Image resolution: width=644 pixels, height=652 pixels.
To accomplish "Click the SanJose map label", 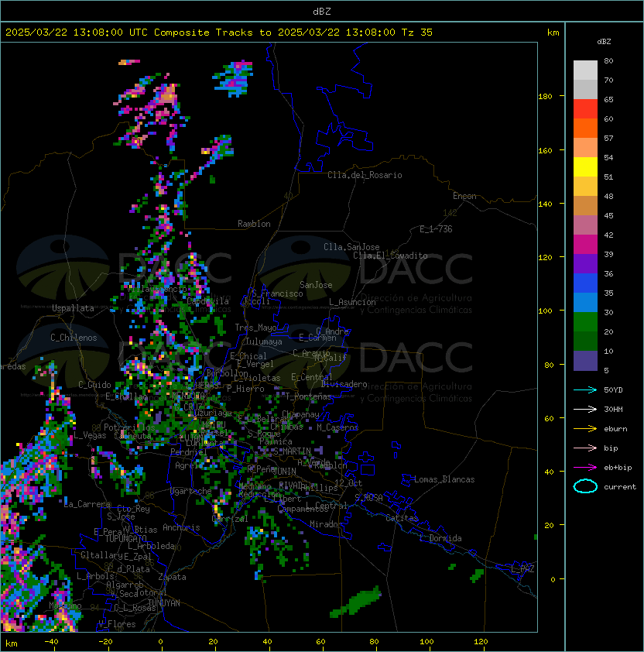I will (316, 285).
